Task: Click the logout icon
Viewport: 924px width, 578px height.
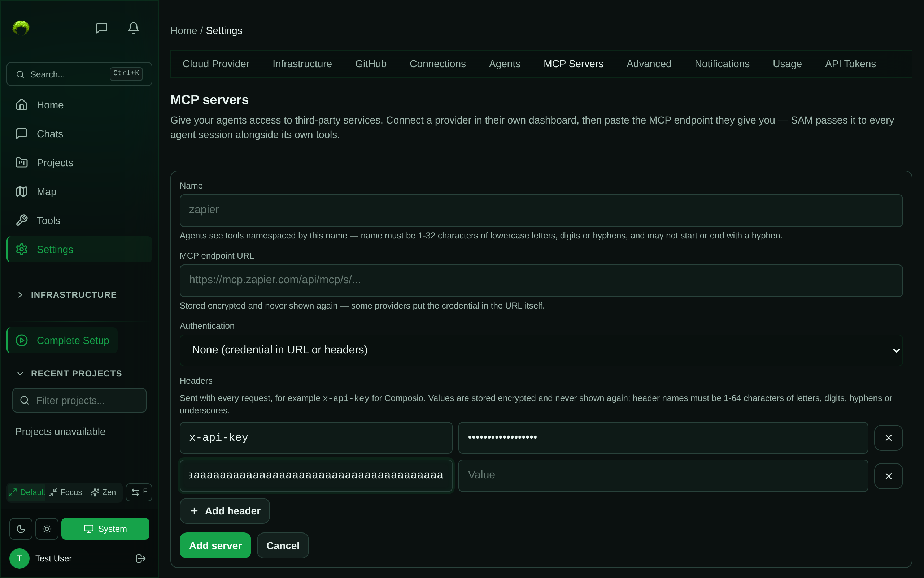Action: click(x=140, y=558)
